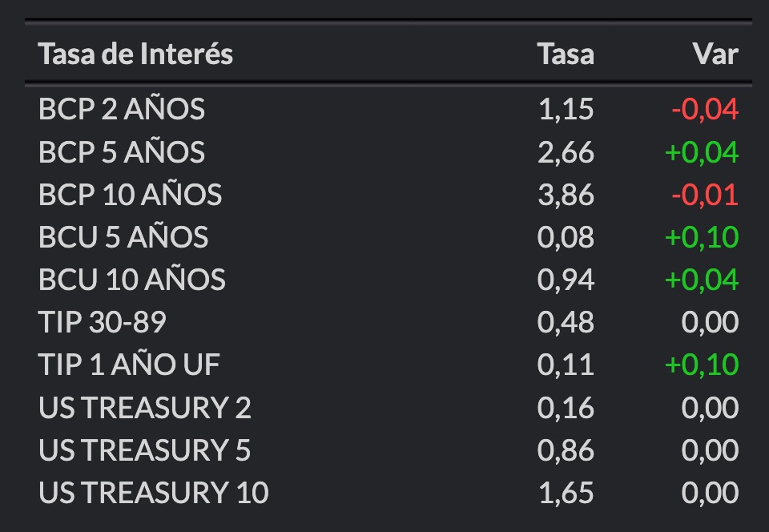The image size is (769, 532).
Task: Click the US TREASURY 10 row
Action: coord(388,492)
